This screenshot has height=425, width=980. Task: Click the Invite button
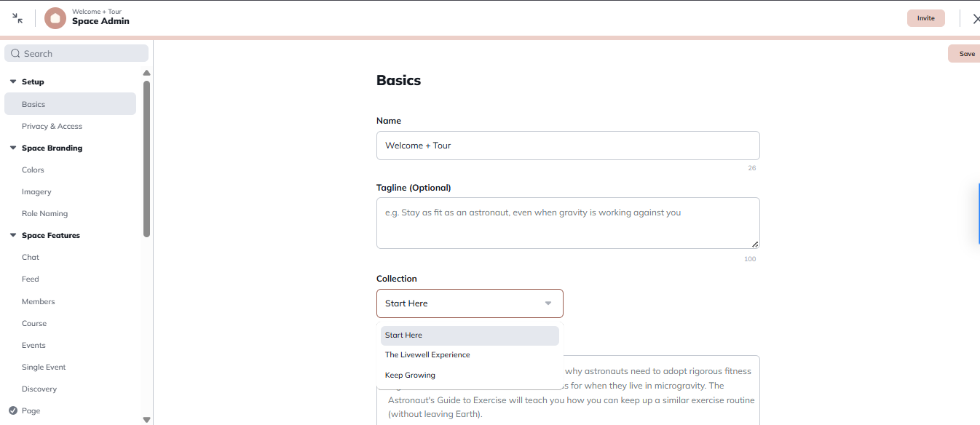(x=925, y=17)
